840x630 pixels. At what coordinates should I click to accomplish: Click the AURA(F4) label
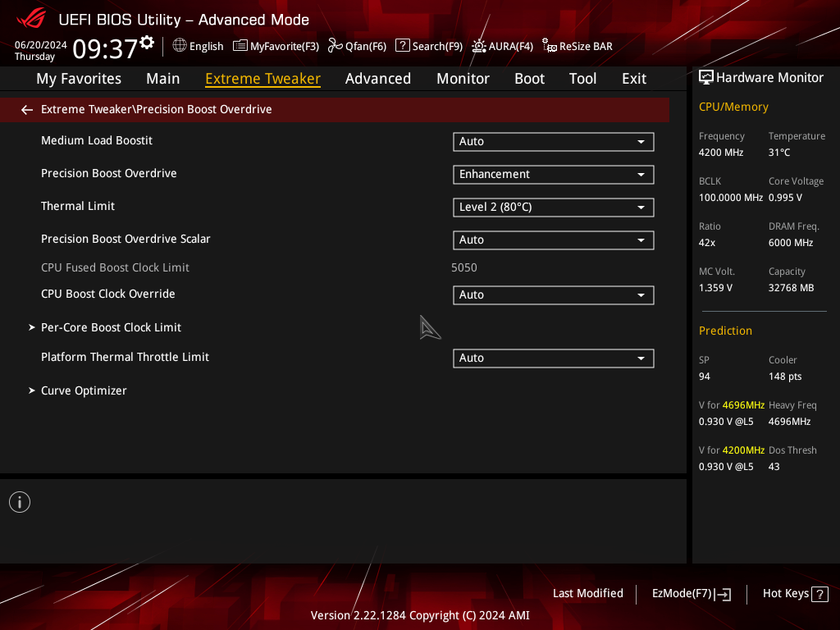[510, 47]
